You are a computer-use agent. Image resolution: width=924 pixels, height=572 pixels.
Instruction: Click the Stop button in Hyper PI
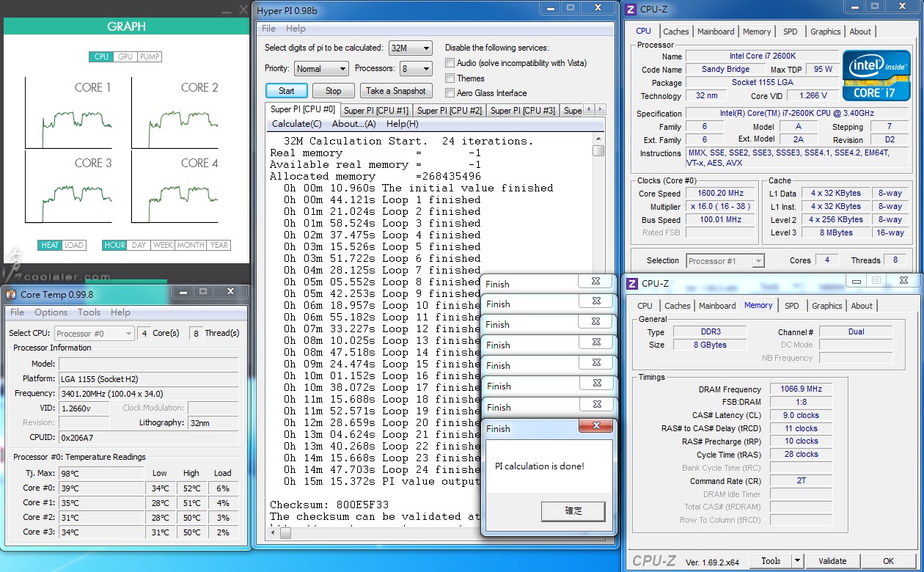click(334, 91)
